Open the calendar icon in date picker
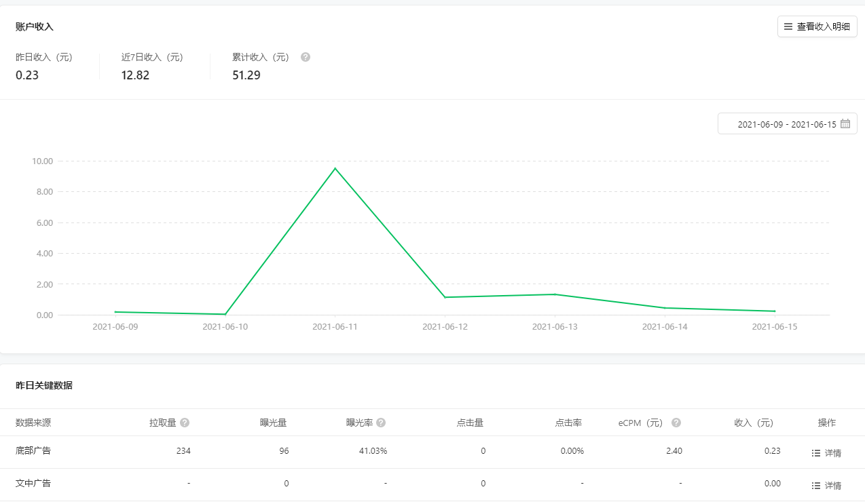 click(x=845, y=124)
